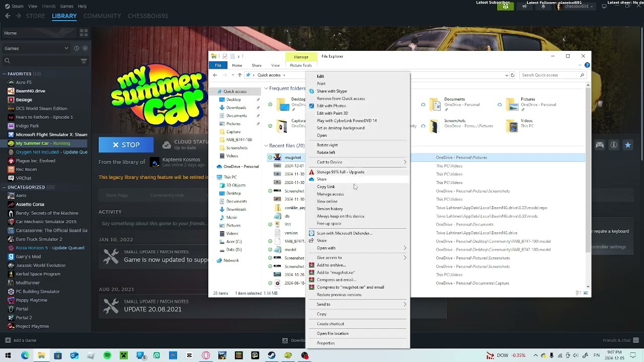644x362 pixels.
Task: Select OneDrive - Personal in navigation pane
Action: pyautogui.click(x=237, y=166)
